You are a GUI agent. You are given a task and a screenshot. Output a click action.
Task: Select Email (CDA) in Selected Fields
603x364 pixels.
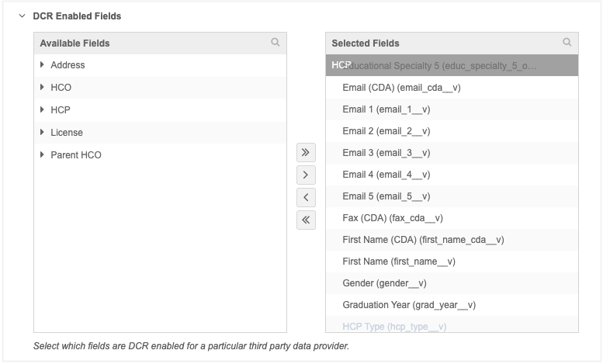(401, 88)
